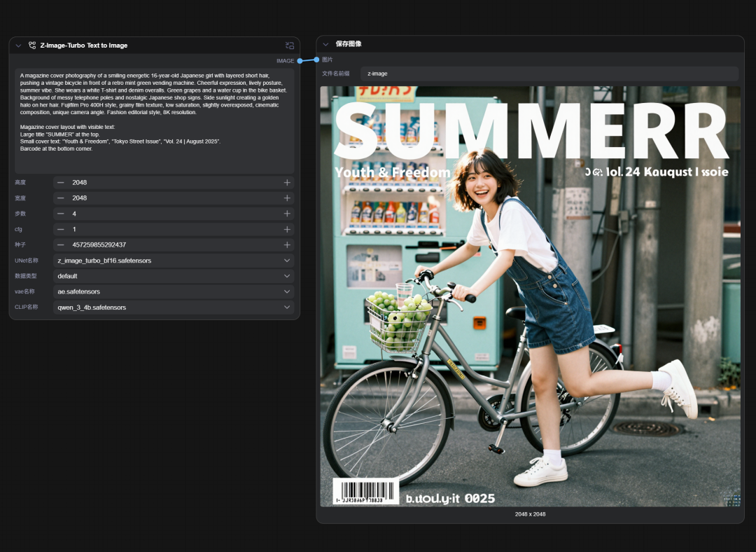Open the 数据类型 dropdown
756x552 pixels.
pyautogui.click(x=173, y=276)
